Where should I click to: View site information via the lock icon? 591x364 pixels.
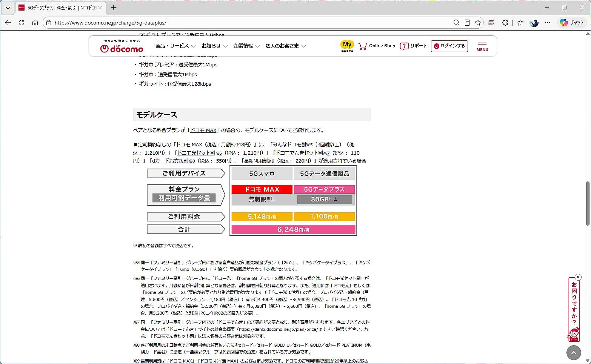[49, 23]
